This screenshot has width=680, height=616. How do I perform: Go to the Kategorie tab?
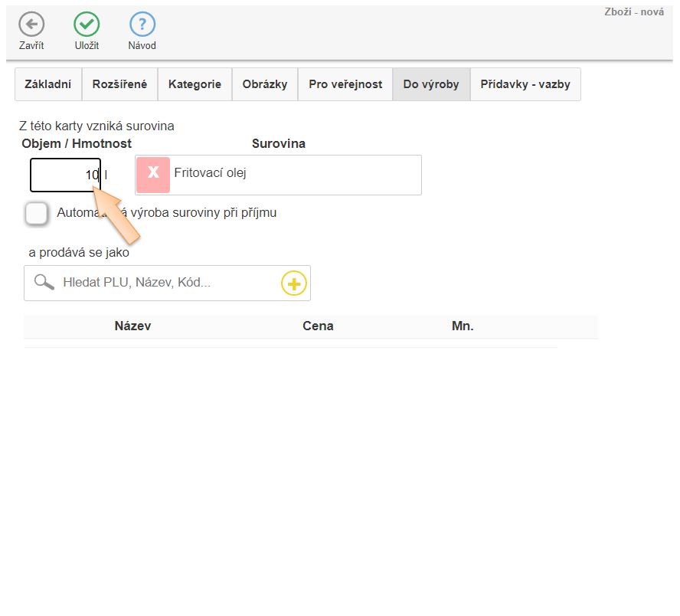[195, 84]
